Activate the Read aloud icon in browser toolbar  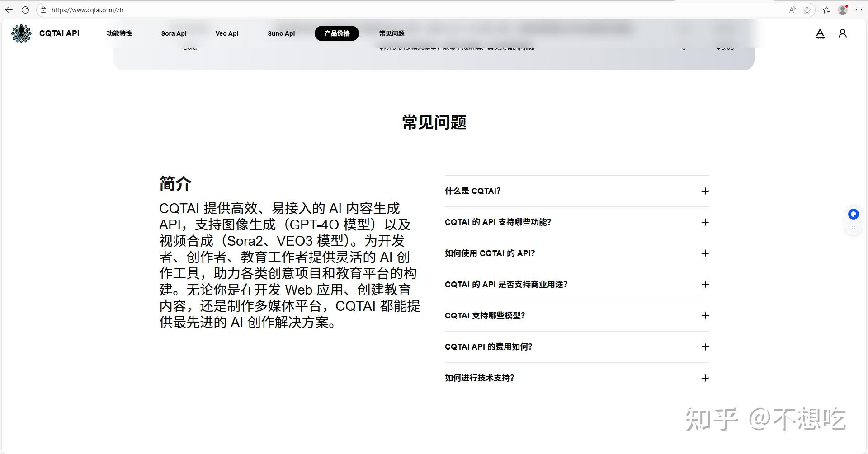(x=793, y=9)
